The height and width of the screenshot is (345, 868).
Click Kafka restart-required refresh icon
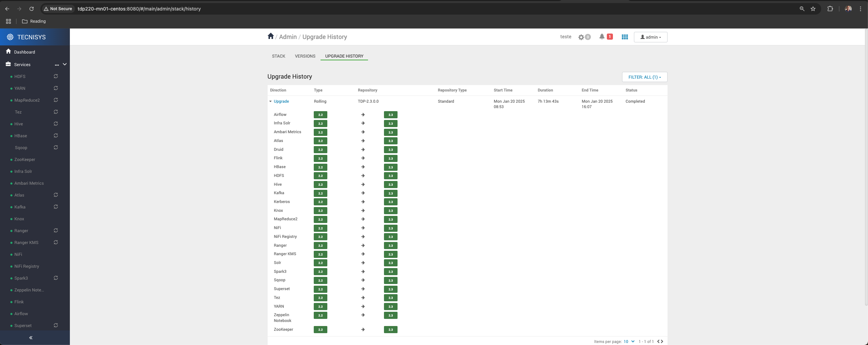(x=56, y=207)
